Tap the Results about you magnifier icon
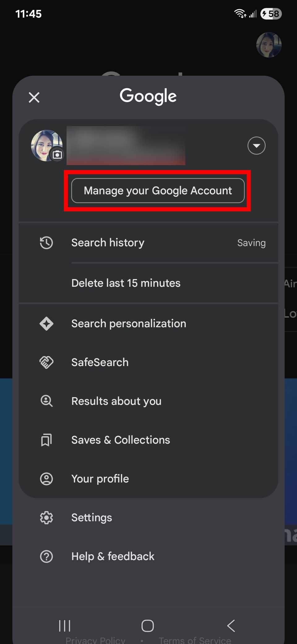The image size is (297, 644). tap(46, 401)
